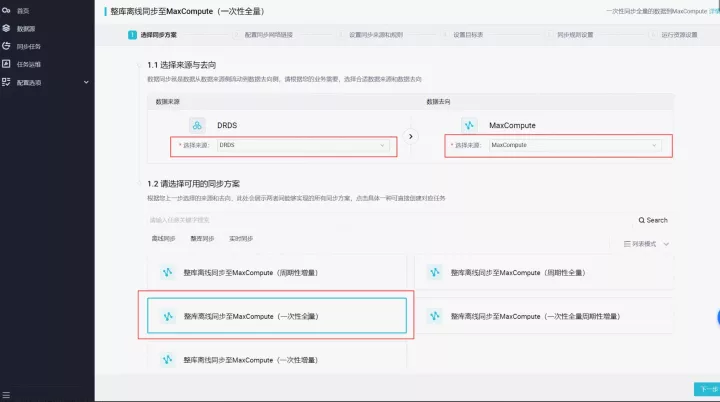Image resolution: width=720 pixels, height=402 pixels.
Task: Click the sidebar collapse hamburger icon
Action: pyautogui.click(x=6, y=395)
